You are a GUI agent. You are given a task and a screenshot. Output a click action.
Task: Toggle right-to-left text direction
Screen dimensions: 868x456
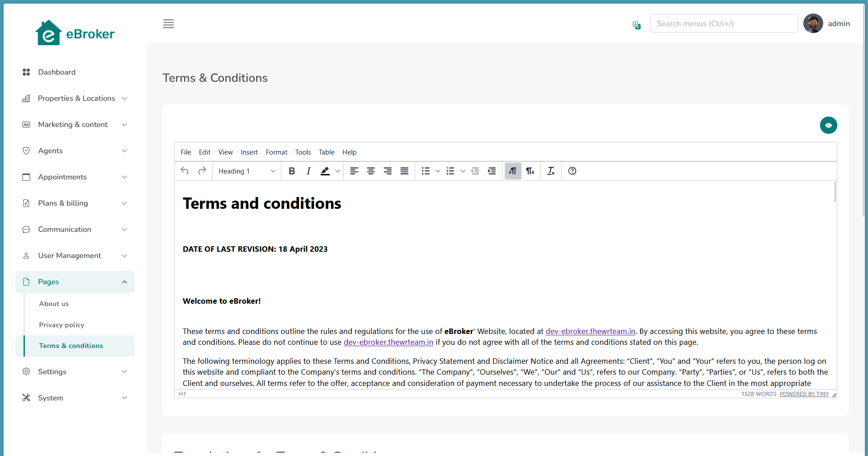pos(530,171)
